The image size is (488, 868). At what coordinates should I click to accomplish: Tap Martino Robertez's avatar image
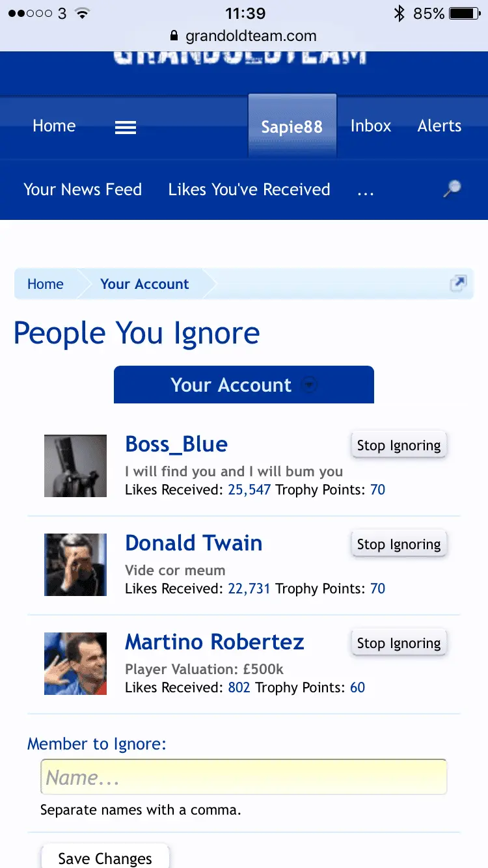(75, 664)
